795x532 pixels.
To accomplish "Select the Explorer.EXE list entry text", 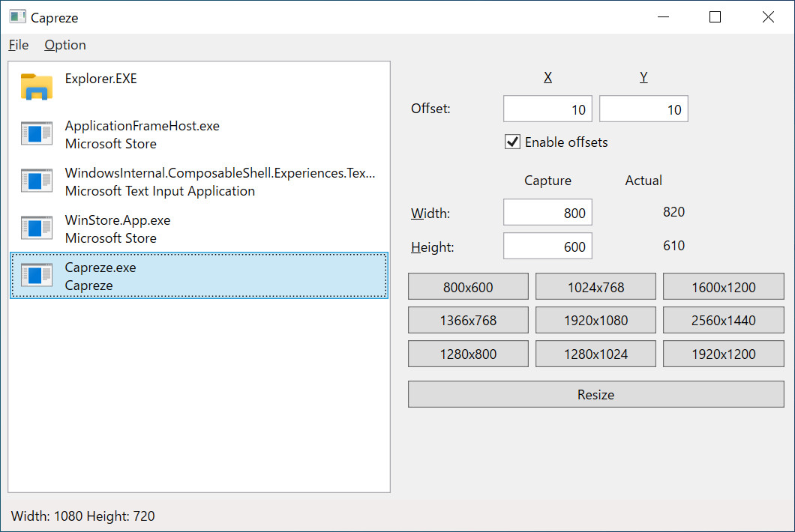I will click(x=101, y=79).
